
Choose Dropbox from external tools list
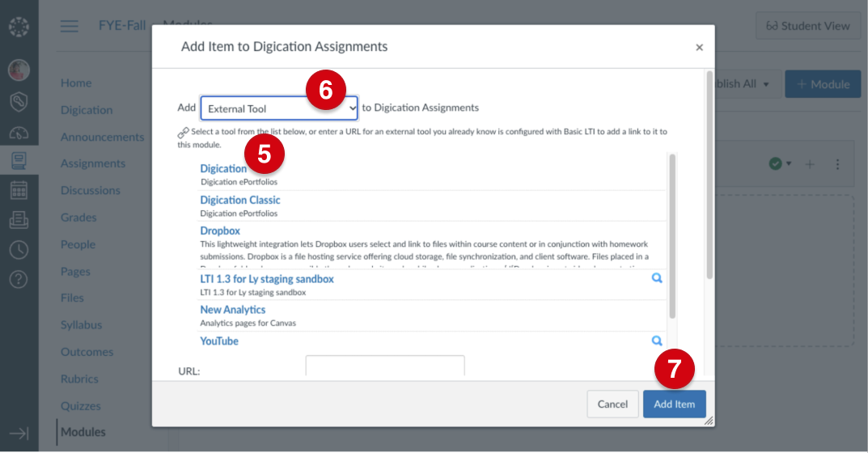220,231
